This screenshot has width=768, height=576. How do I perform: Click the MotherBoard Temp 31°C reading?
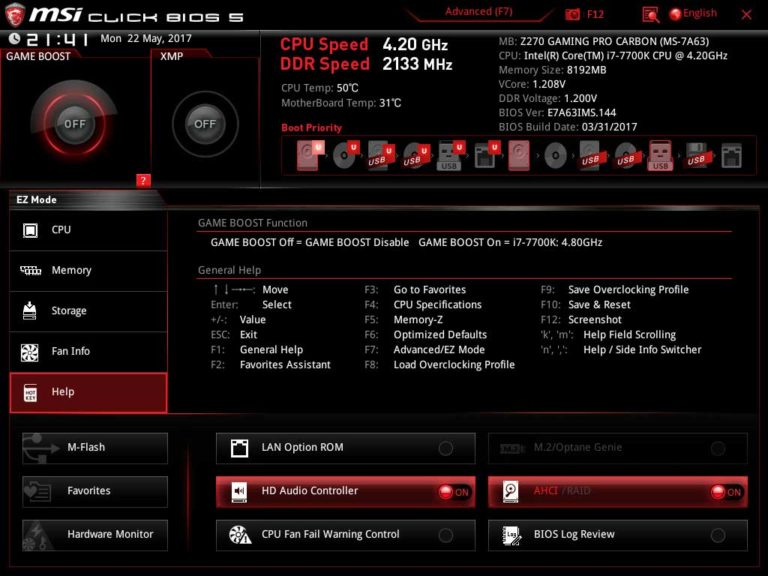pos(341,103)
